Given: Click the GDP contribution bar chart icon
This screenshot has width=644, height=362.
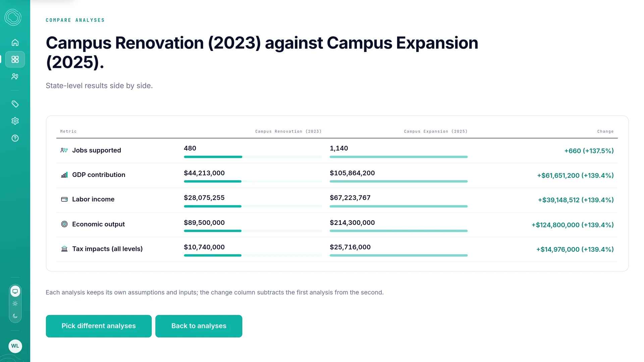Looking at the screenshot, I should pyautogui.click(x=64, y=175).
